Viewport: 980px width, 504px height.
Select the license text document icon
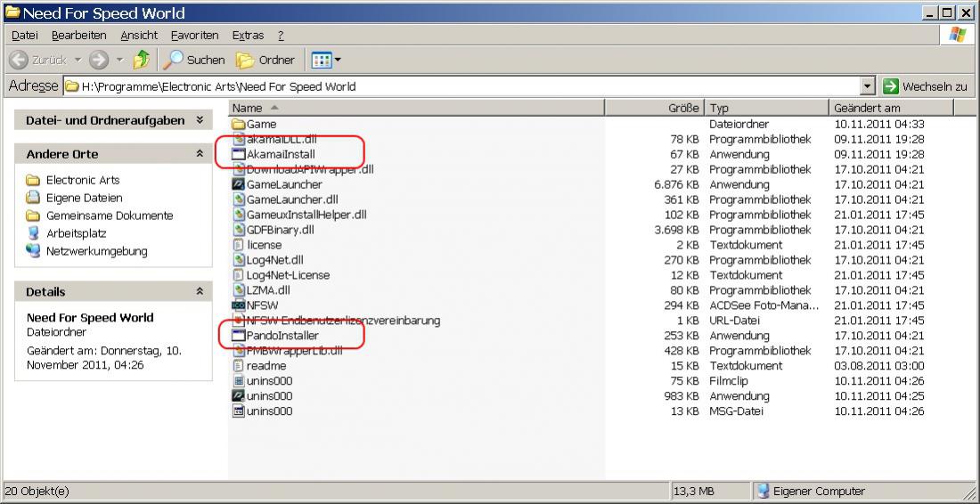pos(238,245)
